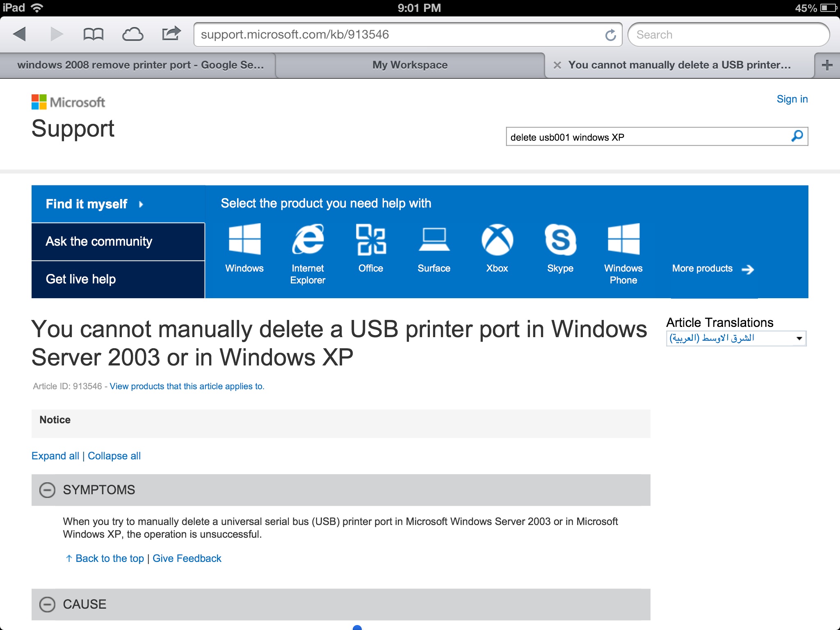Screen dimensions: 840x630
Task: Tap the 9:01 PM clock in status bar
Action: click(419, 8)
